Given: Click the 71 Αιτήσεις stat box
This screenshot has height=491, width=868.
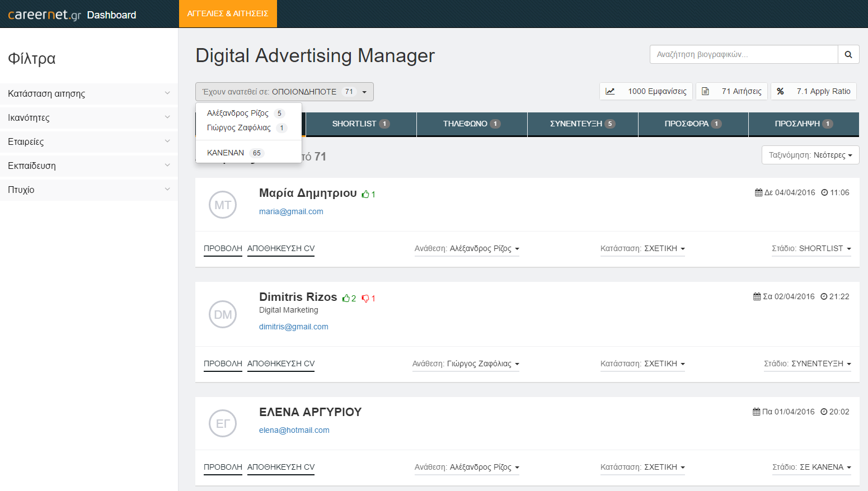Looking at the screenshot, I should point(731,91).
